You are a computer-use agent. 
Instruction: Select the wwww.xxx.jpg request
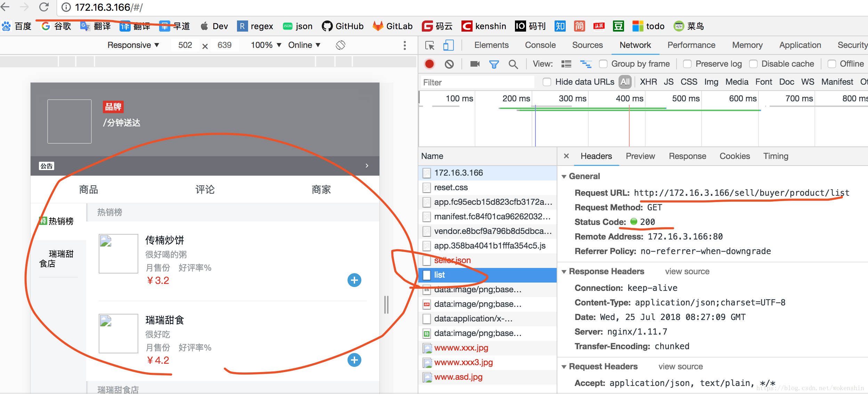(487, 348)
